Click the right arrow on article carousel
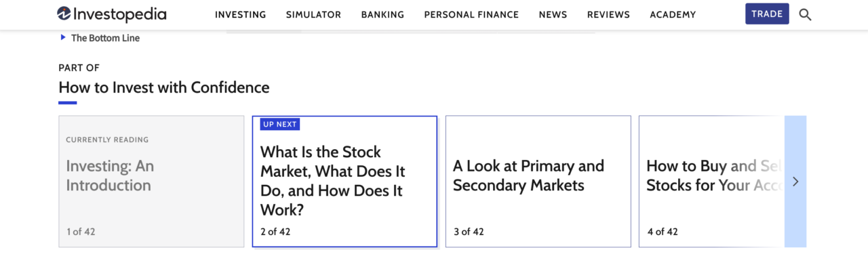 point(795,182)
